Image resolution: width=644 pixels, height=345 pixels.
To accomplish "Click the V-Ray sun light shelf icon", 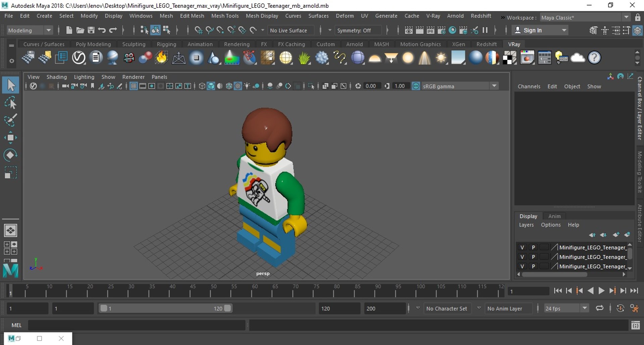I will tap(441, 58).
